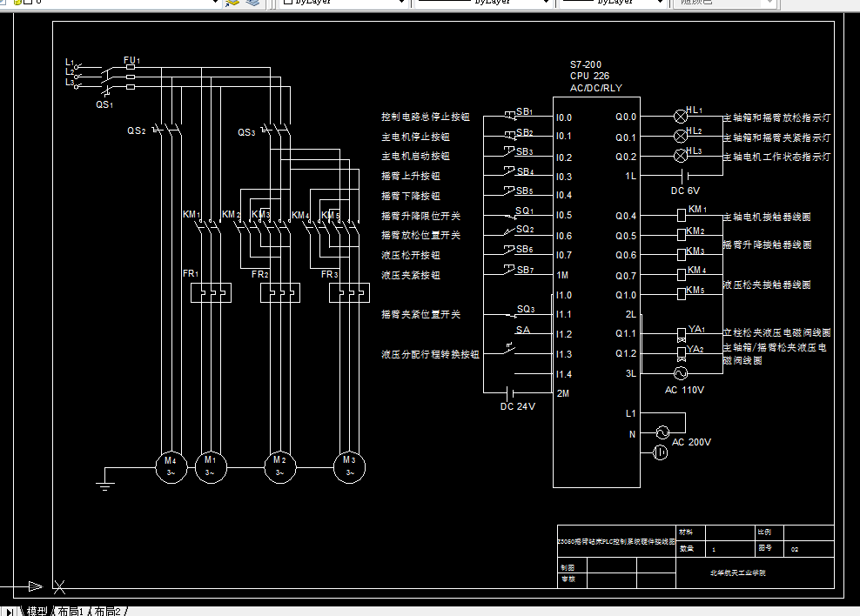The width and height of the screenshot is (860, 616).
Task: Select the 3L terminal label
Action: [x=631, y=373]
